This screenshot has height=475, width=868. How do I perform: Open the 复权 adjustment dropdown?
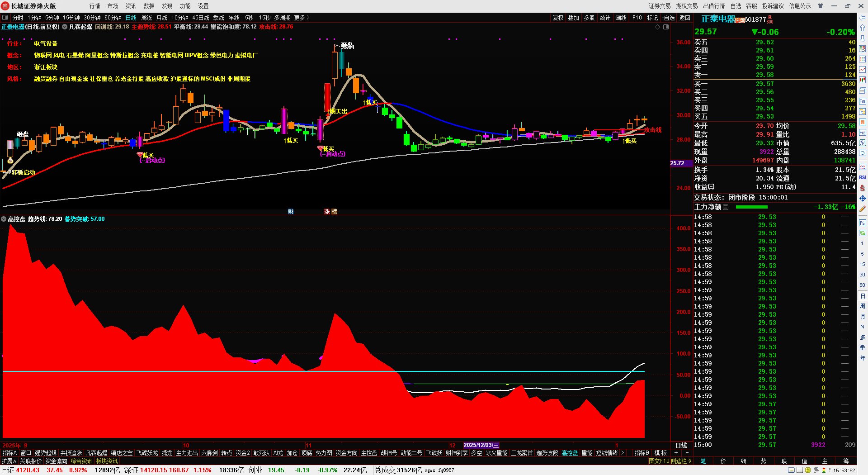tap(558, 18)
